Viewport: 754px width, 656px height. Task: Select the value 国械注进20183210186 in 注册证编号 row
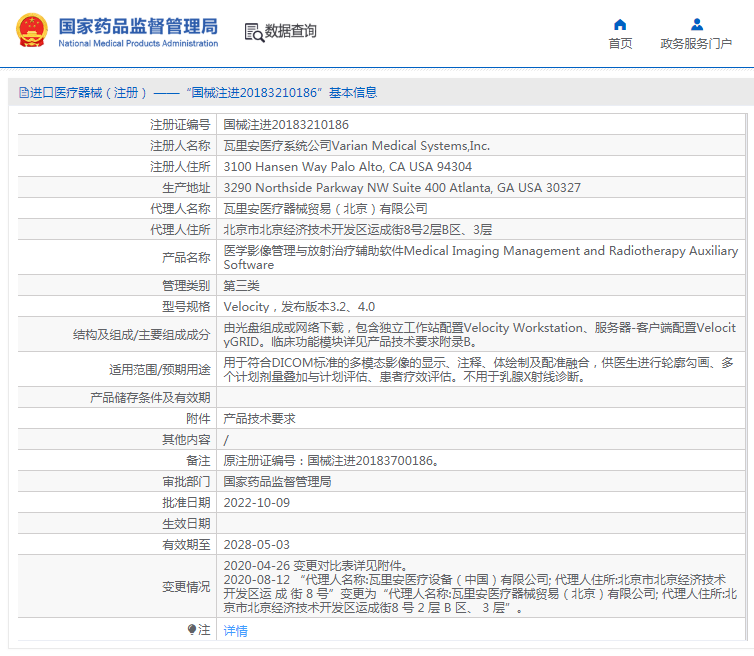[x=286, y=125]
